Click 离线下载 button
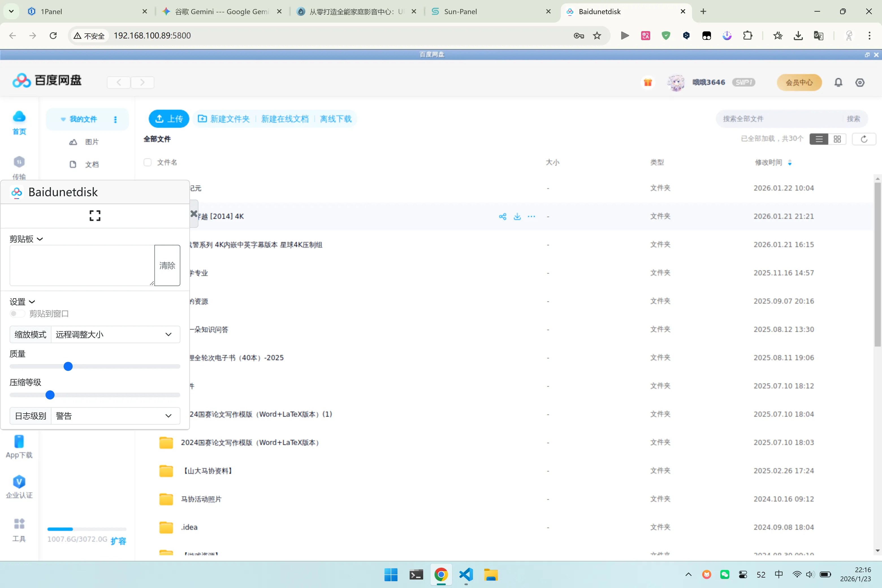The image size is (882, 588). [336, 119]
